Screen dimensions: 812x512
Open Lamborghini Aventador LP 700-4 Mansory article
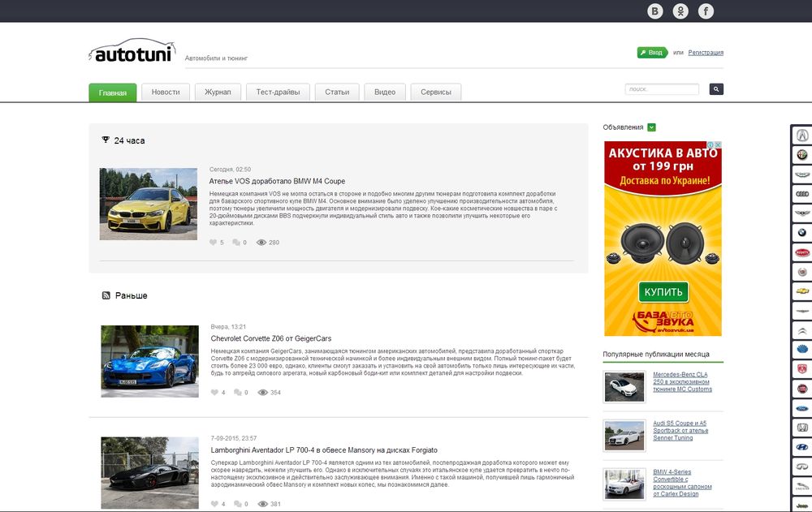point(324,450)
